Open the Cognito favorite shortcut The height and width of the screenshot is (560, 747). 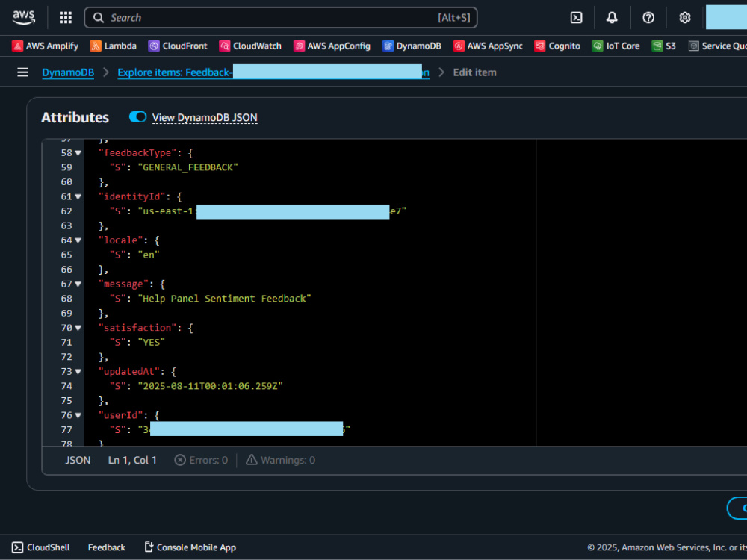[x=557, y=46]
